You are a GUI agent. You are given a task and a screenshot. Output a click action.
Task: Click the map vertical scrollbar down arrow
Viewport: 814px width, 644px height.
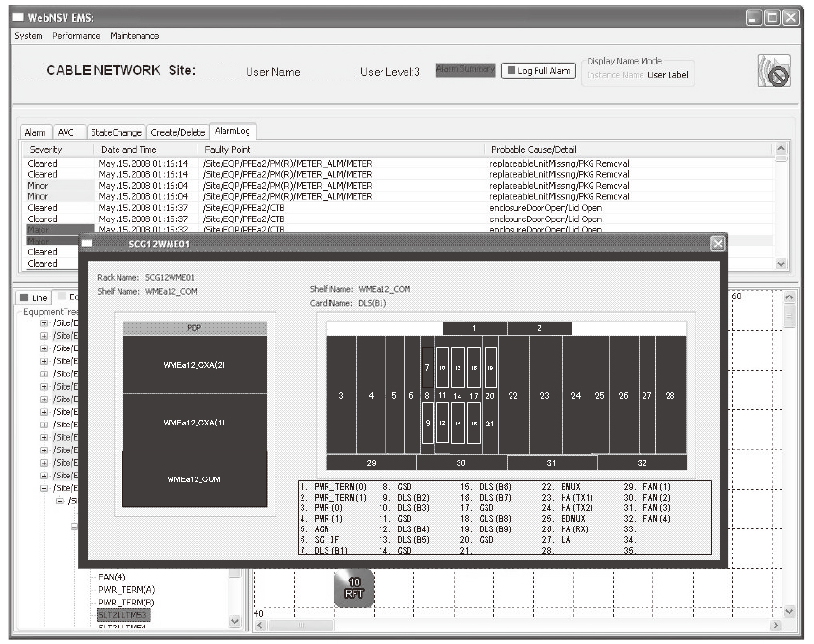coord(789,612)
